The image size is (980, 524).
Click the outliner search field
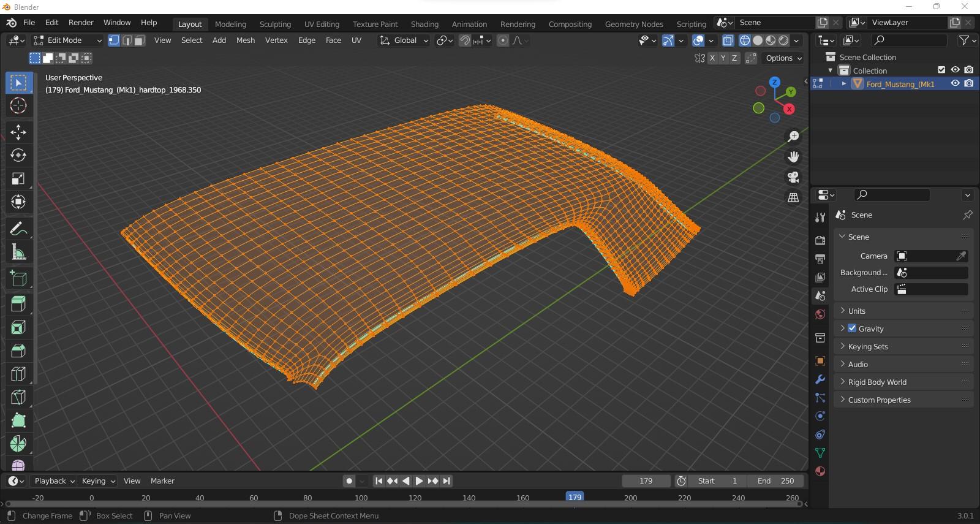(910, 40)
